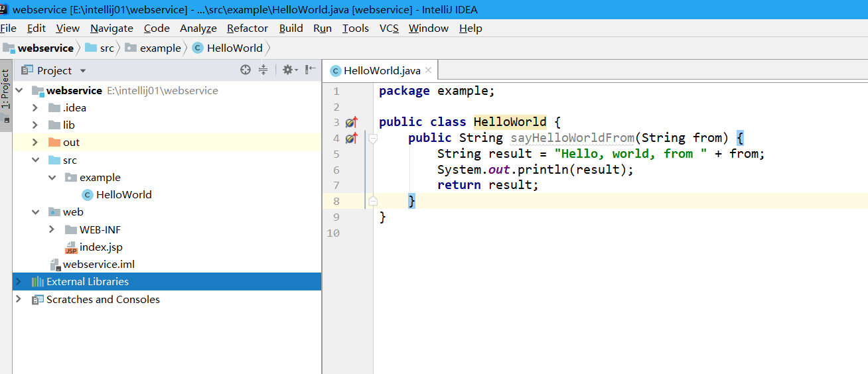The height and width of the screenshot is (374, 868).
Task: Expand the WEB-INF folder
Action: coord(52,229)
